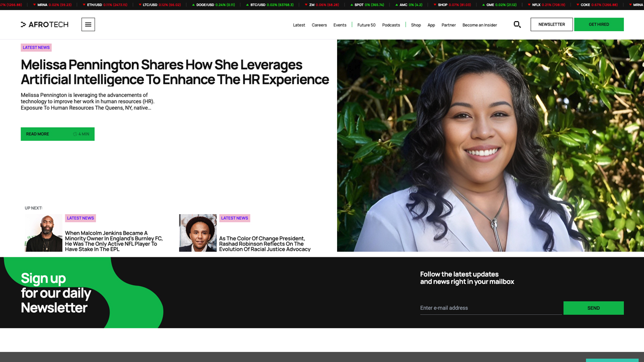Open the Careers page
Image resolution: width=644 pixels, height=362 pixels.
(319, 25)
